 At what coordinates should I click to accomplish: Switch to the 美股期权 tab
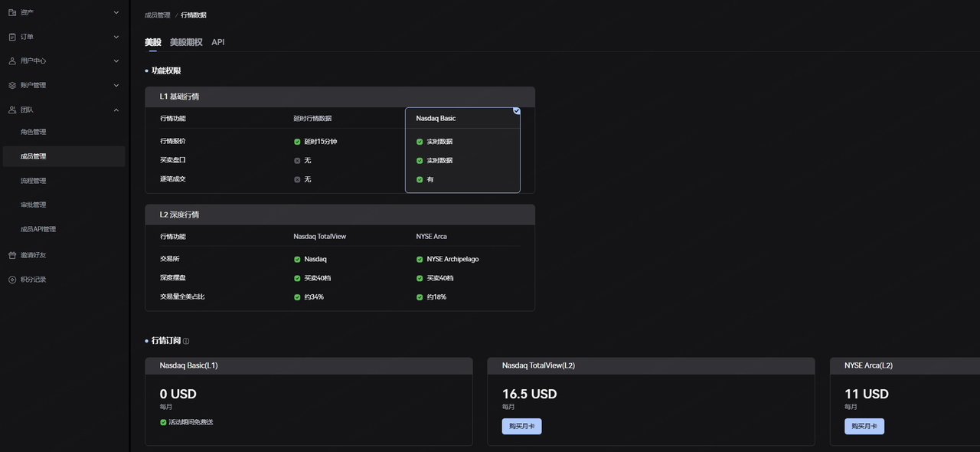tap(186, 42)
